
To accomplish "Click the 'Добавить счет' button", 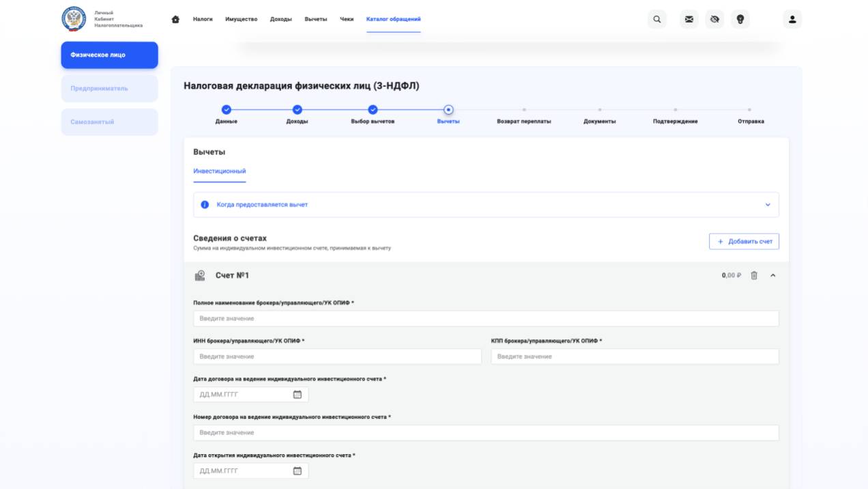I will 744,242.
